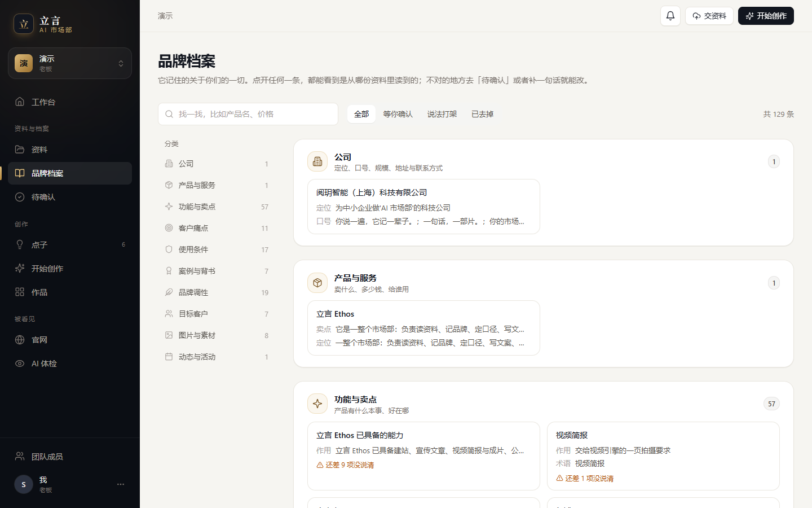Open the 资料 folder in sidebar

point(70,150)
